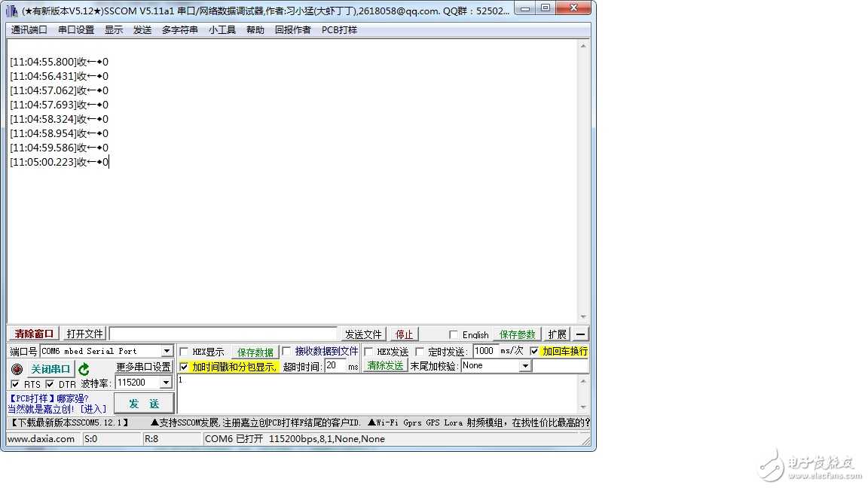Open the 发送 menu
868x488 pixels.
click(142, 30)
